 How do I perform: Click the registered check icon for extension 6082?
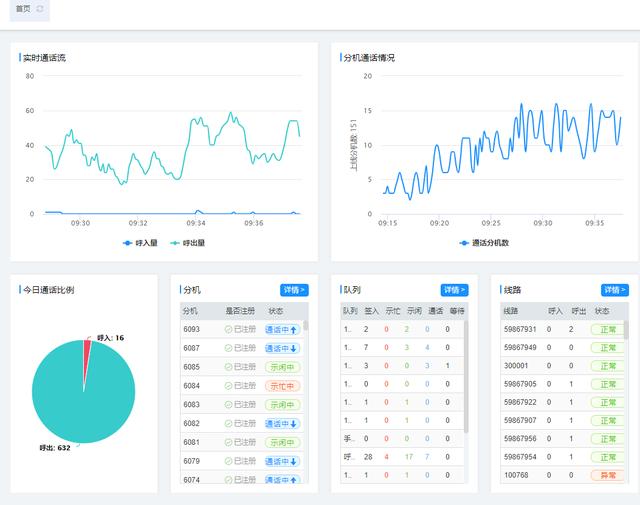tap(229, 423)
